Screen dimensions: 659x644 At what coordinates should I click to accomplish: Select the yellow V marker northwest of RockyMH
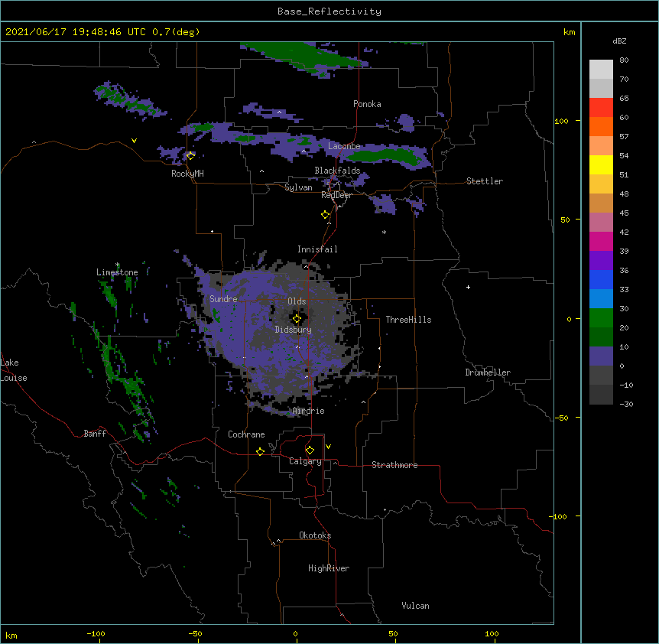tap(134, 141)
